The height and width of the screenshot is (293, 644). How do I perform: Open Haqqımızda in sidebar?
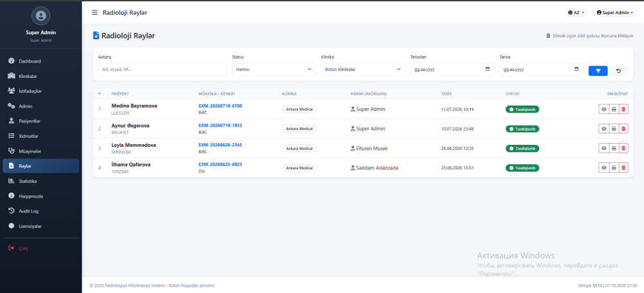(x=41, y=196)
